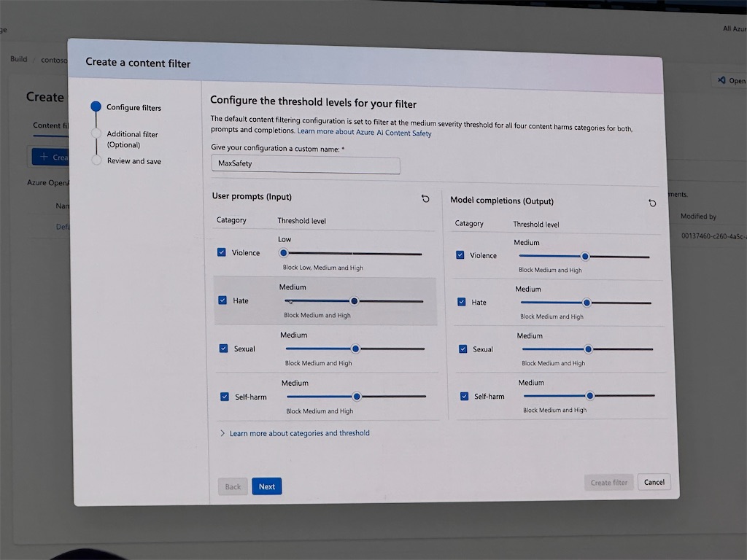Click the Back button
The width and height of the screenshot is (747, 560).
[x=233, y=486]
